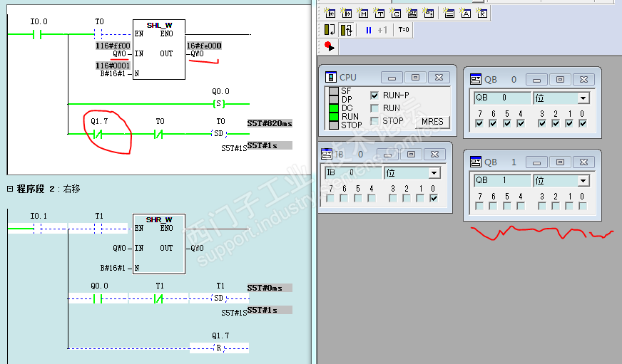The width and height of the screenshot is (622, 364).
Task: Click the QB 1 window title icon
Action: coord(476,162)
